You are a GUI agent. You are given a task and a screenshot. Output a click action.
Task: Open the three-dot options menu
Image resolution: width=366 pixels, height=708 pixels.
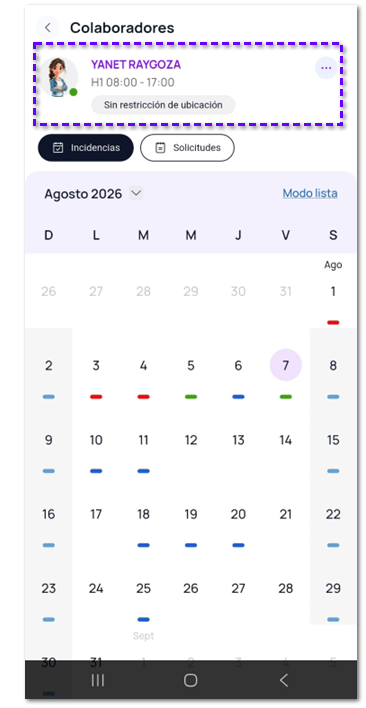tap(326, 68)
